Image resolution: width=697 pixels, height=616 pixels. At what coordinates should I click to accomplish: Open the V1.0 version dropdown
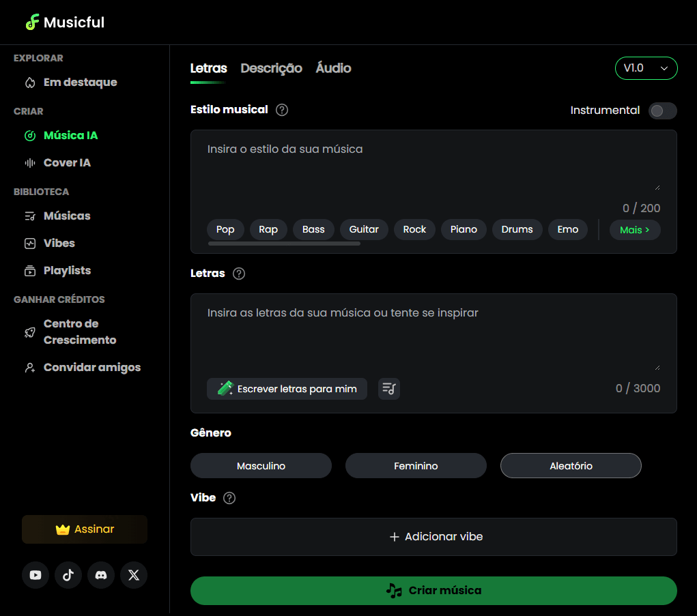point(646,68)
